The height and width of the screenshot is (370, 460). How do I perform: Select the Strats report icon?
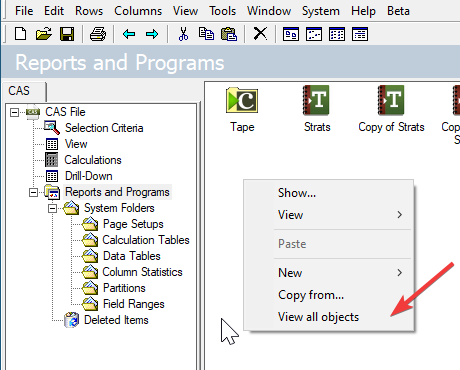(x=317, y=100)
